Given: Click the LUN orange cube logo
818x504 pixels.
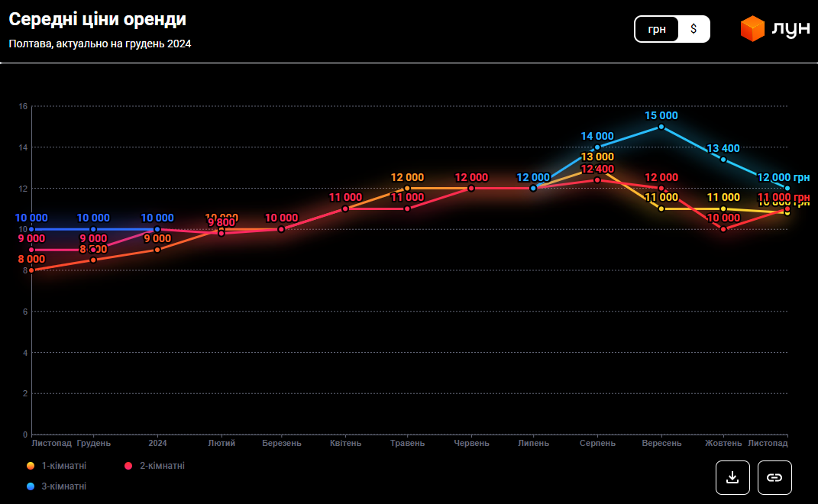Looking at the screenshot, I should tap(752, 29).
